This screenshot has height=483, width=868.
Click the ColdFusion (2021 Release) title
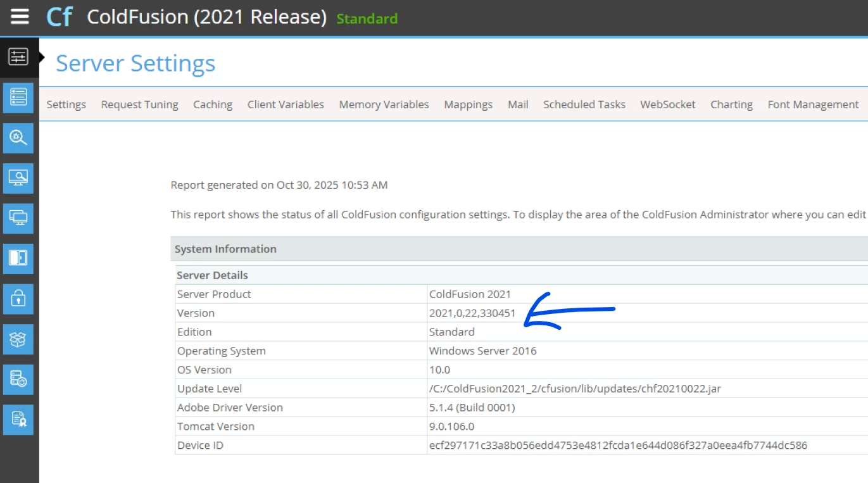point(206,17)
